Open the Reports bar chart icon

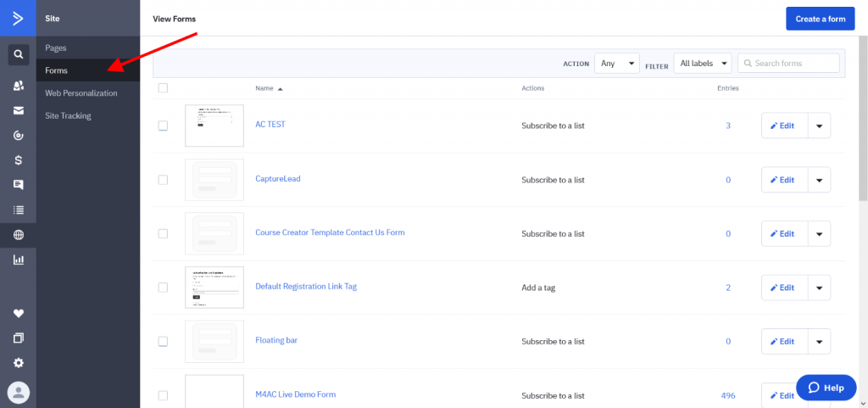click(x=19, y=259)
